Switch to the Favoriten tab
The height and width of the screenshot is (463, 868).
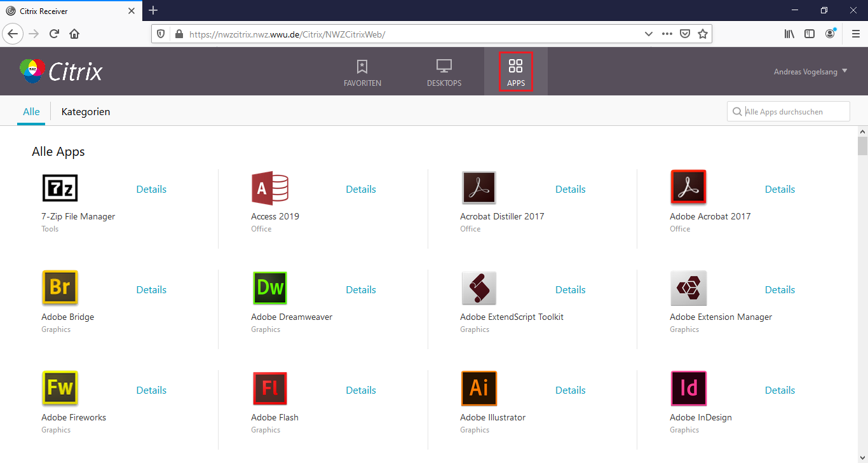coord(362,73)
